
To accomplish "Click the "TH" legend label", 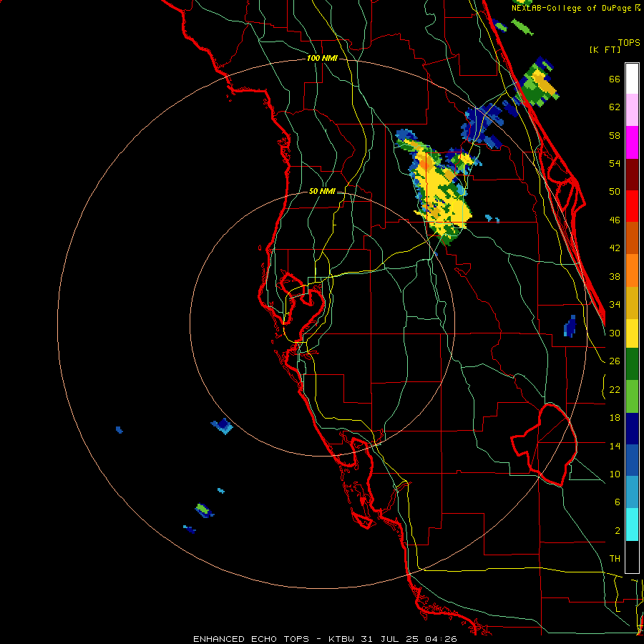I will tap(615, 559).
